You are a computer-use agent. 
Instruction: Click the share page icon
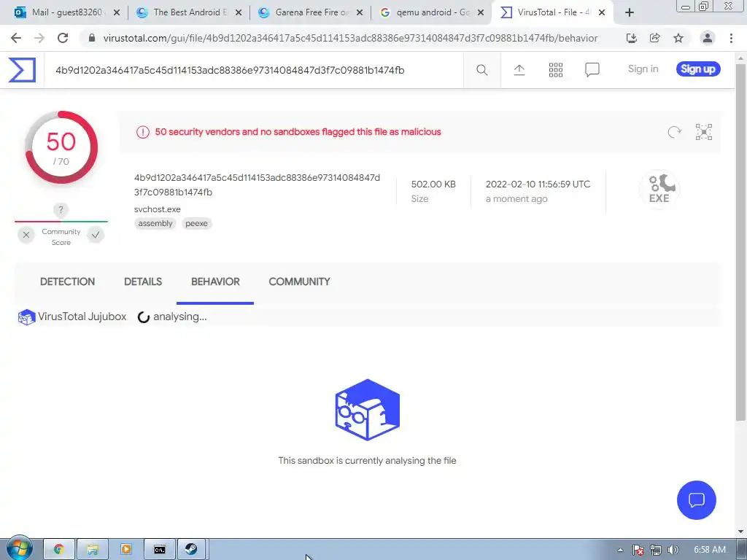[x=655, y=38]
